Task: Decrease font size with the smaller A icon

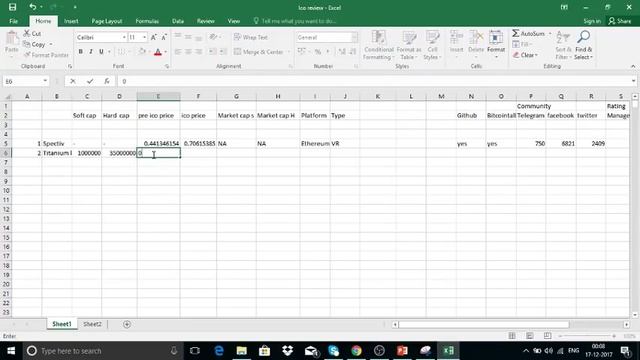Action: (164, 37)
